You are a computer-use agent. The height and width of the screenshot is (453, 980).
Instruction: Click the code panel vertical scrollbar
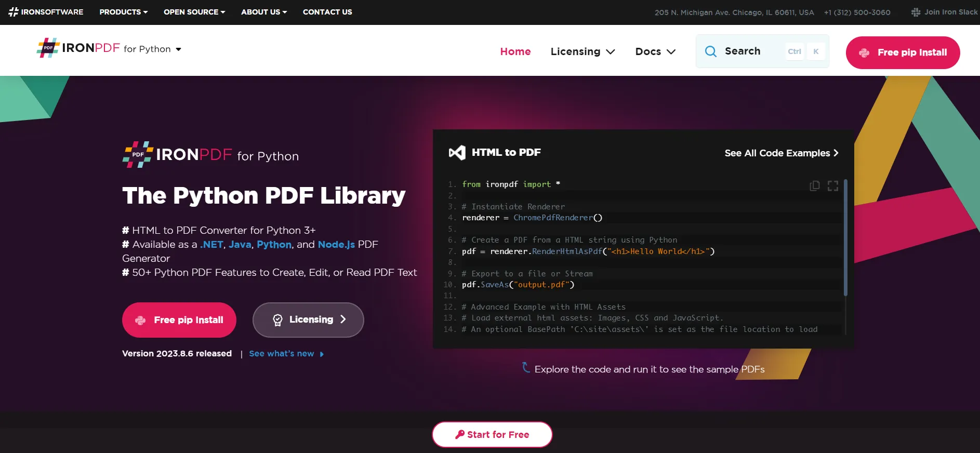tap(845, 238)
